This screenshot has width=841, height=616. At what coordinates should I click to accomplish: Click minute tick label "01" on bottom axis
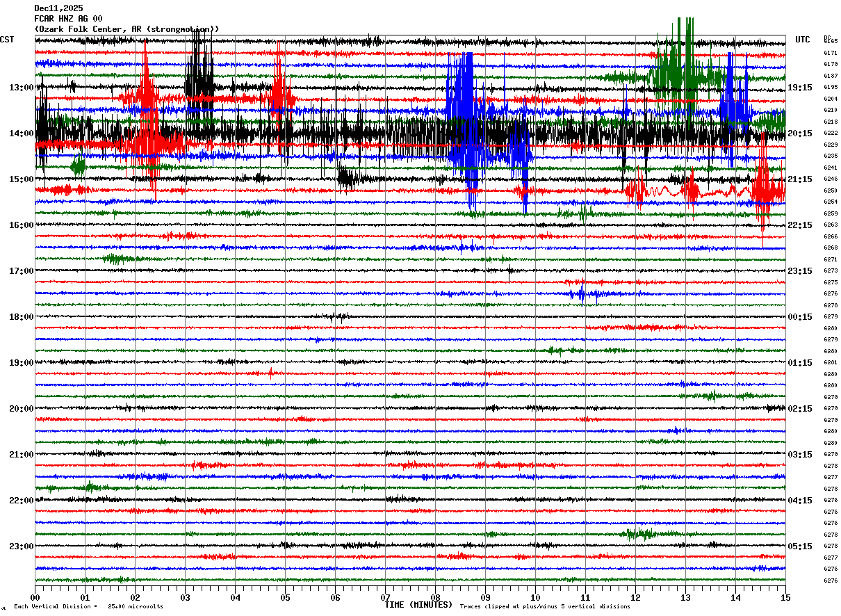pos(85,597)
